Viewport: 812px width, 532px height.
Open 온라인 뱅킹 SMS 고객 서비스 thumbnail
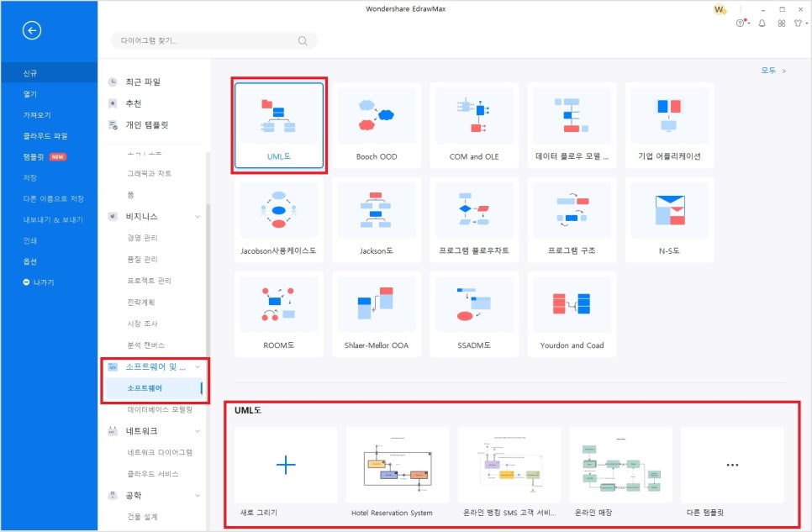[509, 465]
